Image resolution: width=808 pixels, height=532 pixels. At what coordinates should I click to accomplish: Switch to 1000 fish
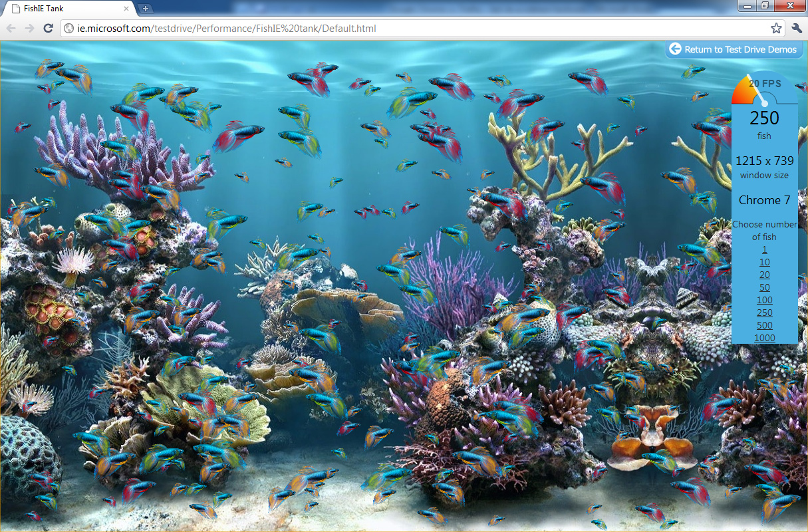pos(765,338)
